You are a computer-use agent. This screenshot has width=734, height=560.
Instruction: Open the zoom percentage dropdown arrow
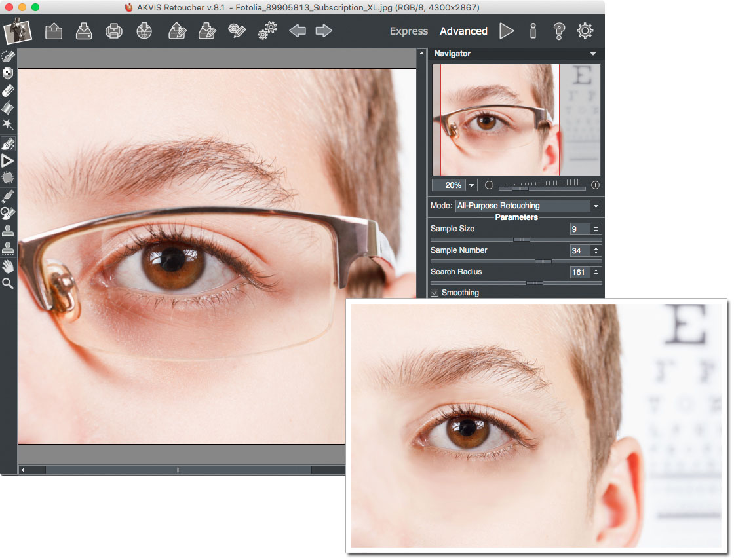pos(471,185)
